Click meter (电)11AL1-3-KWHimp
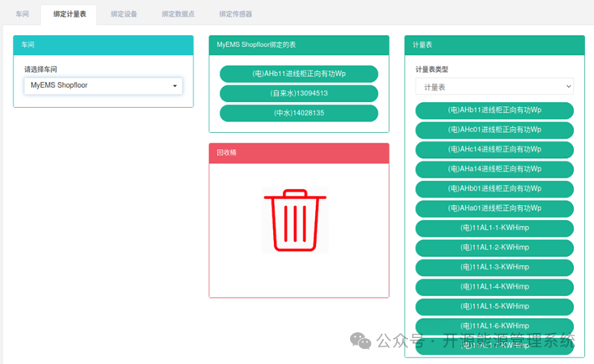The width and height of the screenshot is (594, 364). point(494,268)
